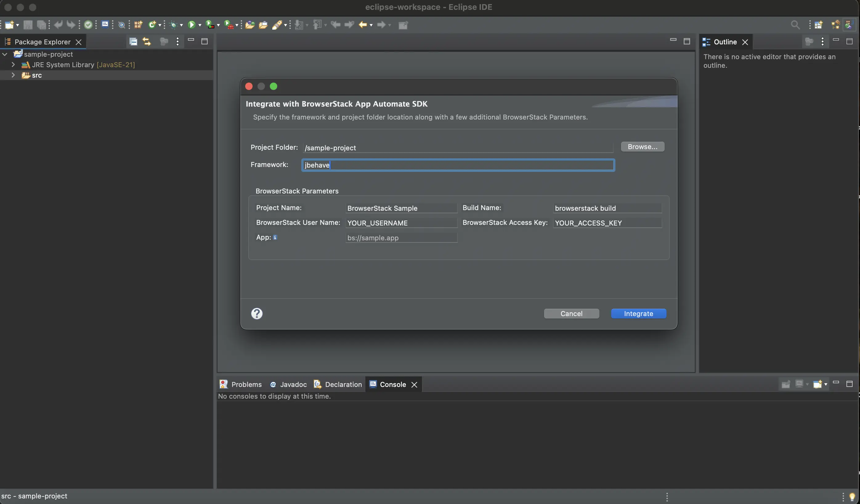Screen dimensions: 860x504
Task: Click the Cancel button to dismiss dialog
Action: coord(571,313)
